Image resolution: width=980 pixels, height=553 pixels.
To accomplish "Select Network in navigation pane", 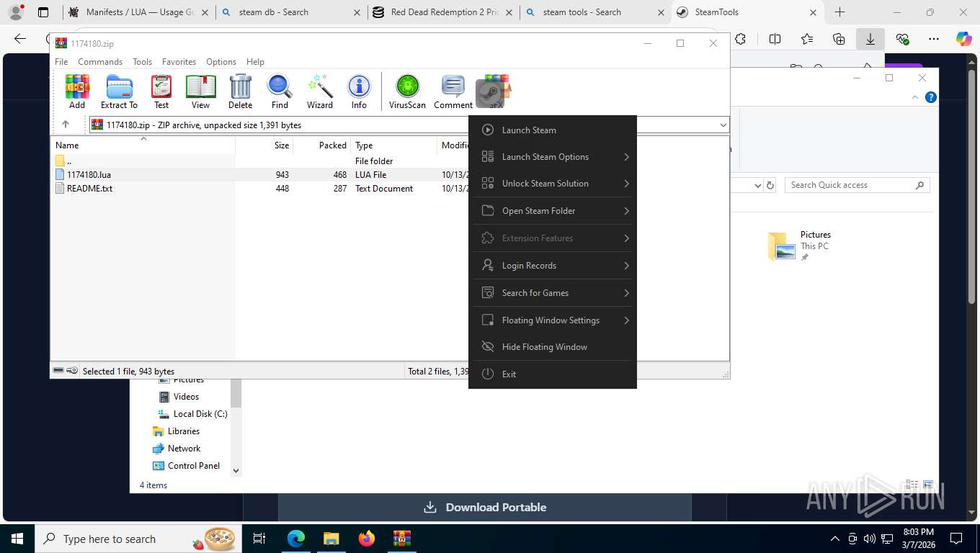I will (177, 449).
